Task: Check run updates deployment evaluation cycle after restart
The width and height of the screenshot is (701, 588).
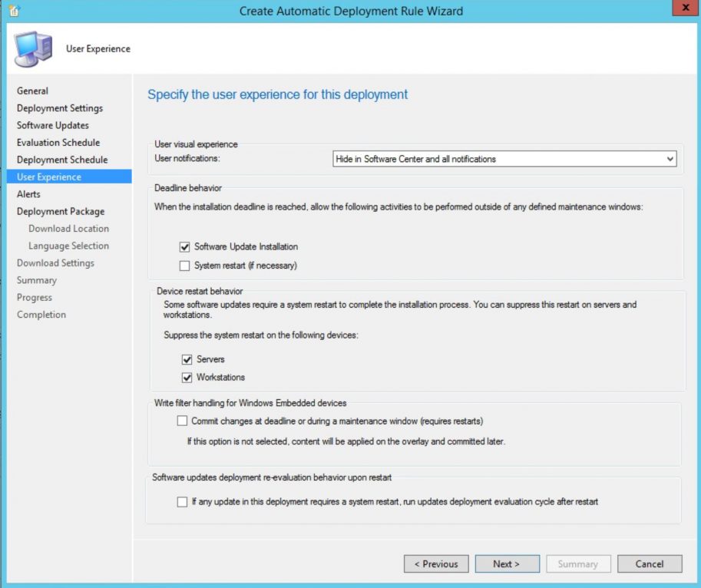Action: (182, 501)
